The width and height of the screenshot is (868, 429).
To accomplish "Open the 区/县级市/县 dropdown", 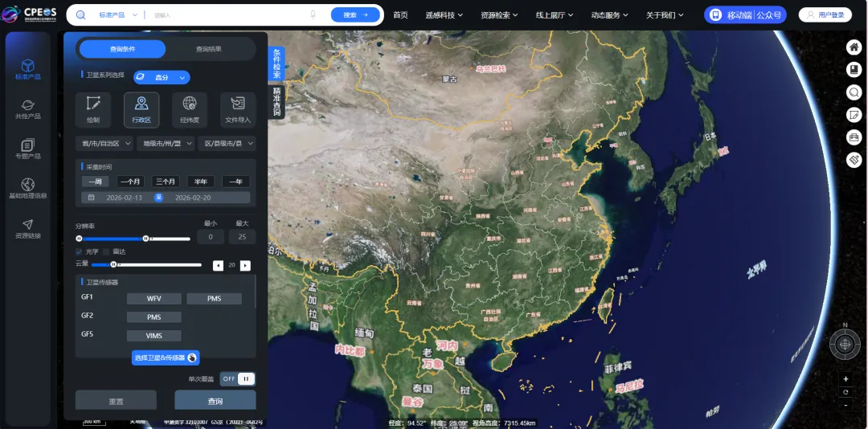I will tap(227, 143).
